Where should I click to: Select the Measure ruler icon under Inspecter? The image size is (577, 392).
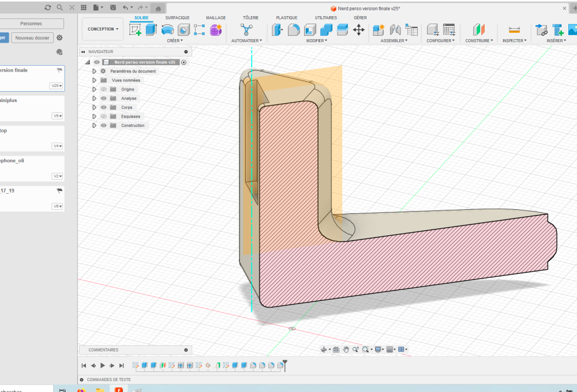pyautogui.click(x=514, y=30)
